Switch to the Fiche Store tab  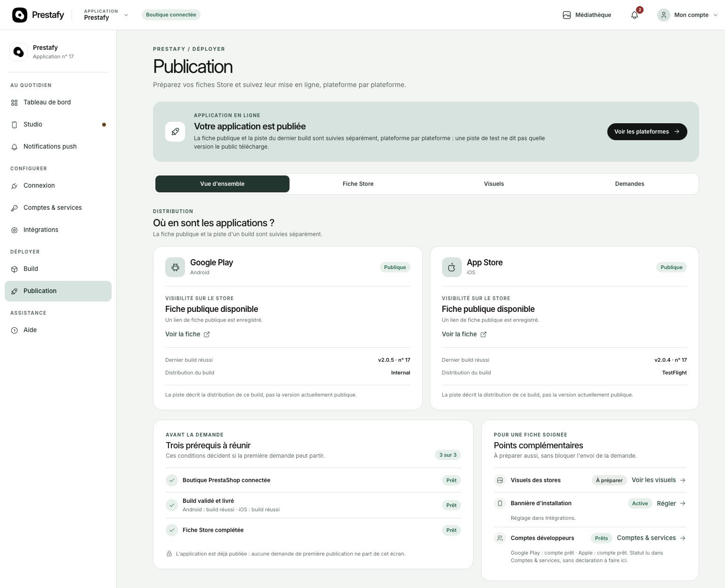(x=358, y=184)
